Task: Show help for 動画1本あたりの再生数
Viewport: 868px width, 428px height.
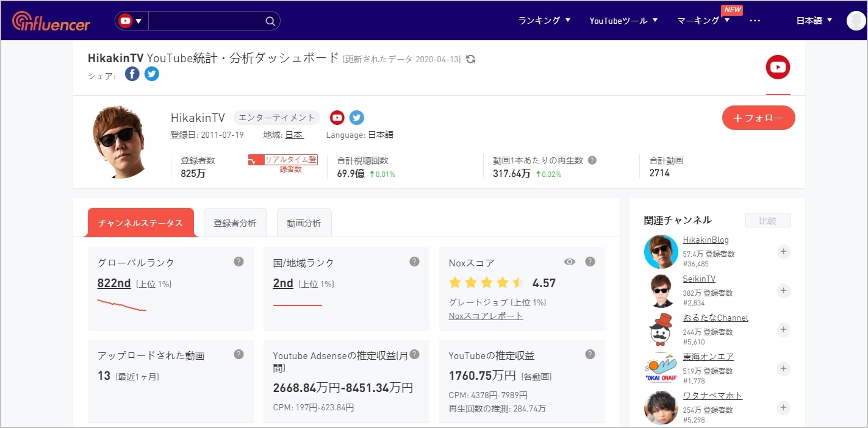Action: point(592,160)
